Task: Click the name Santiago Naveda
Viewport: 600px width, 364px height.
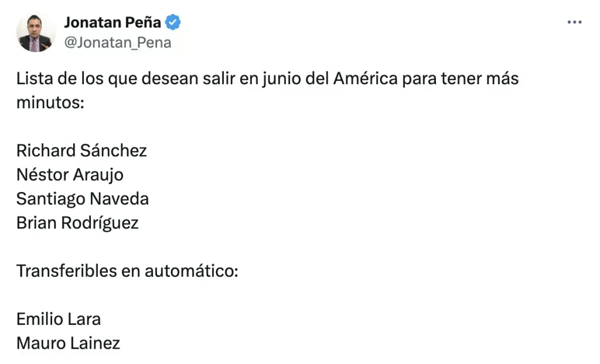Action: click(x=83, y=198)
